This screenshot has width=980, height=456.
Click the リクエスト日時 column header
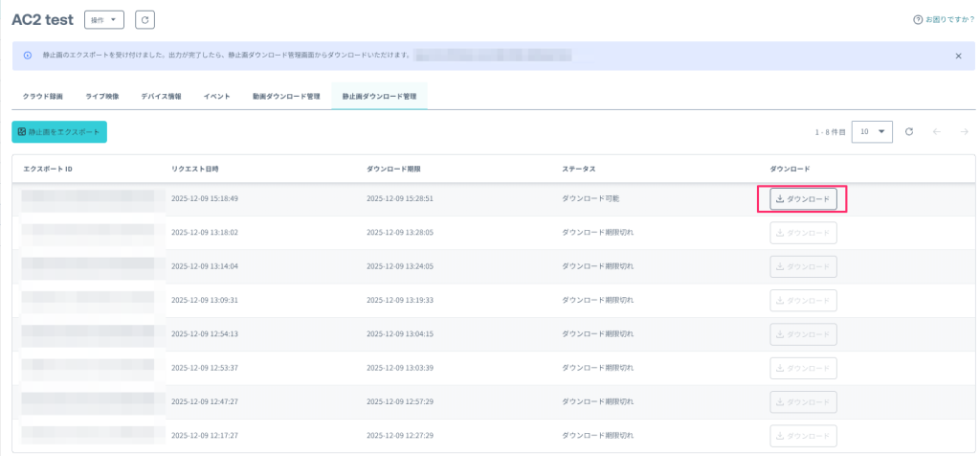194,169
